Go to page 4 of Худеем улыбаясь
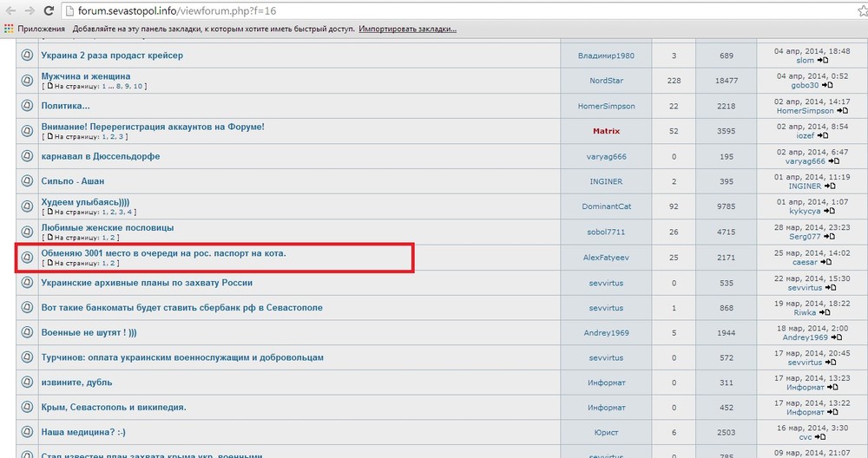This screenshot has width=868, height=458. pyautogui.click(x=129, y=212)
